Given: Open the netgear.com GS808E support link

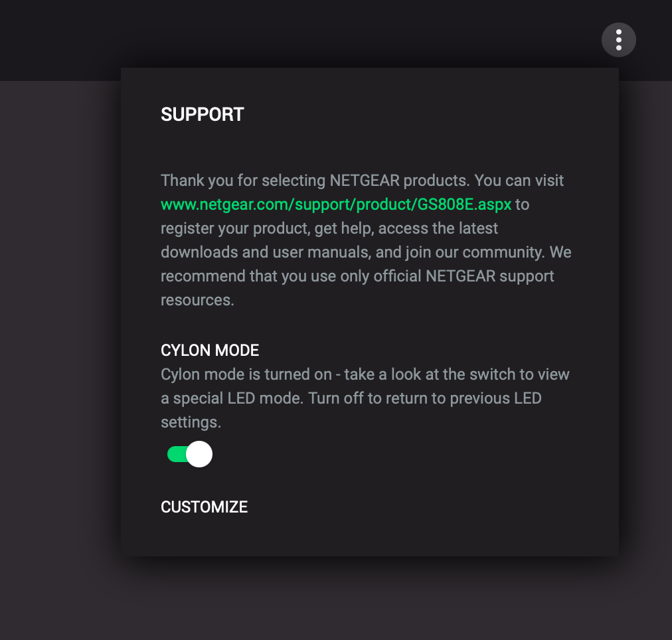Looking at the screenshot, I should [x=336, y=204].
